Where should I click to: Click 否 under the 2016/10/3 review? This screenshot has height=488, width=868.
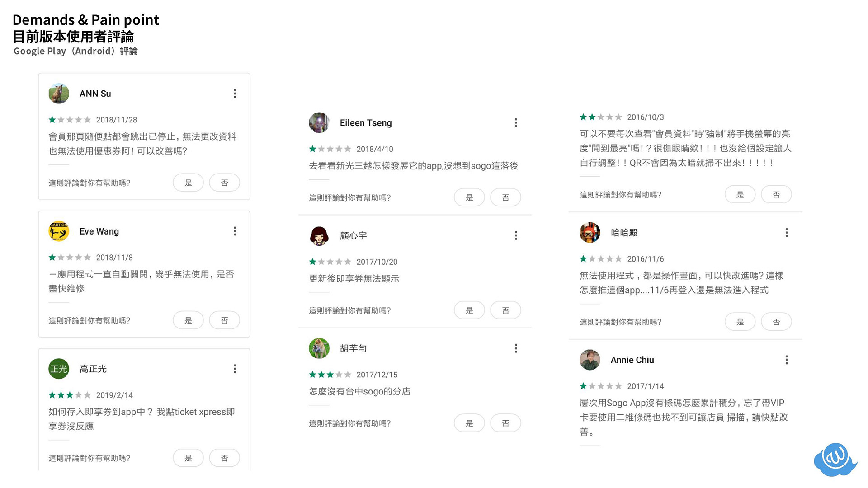click(776, 194)
